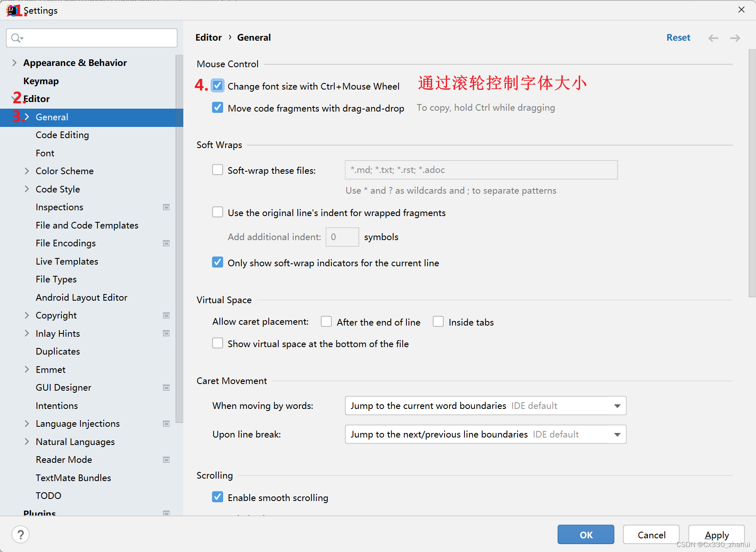Select Duplicates settings page
Screen dimensions: 756x552
(58, 351)
